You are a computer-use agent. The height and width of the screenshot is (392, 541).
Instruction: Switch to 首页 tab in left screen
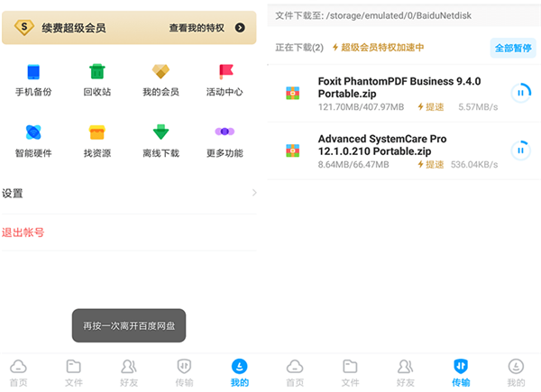point(18,373)
